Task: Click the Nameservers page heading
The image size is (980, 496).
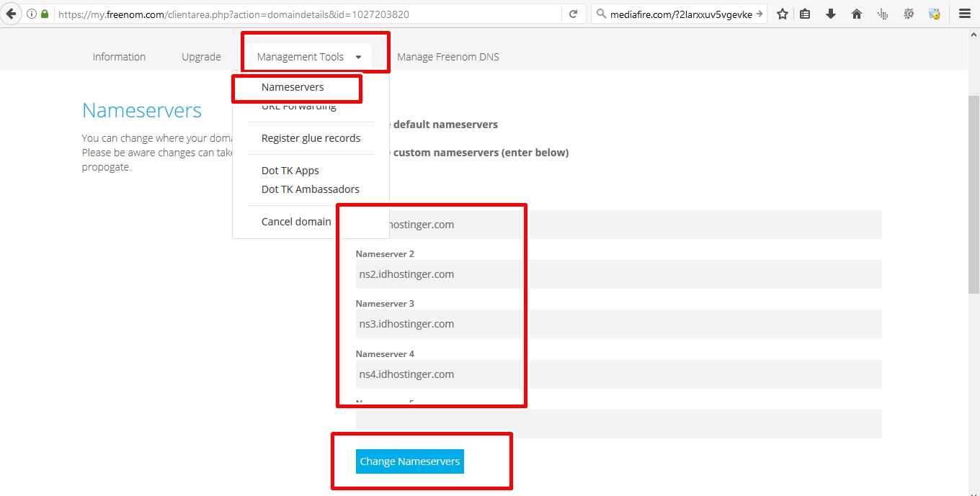Action: (142, 110)
